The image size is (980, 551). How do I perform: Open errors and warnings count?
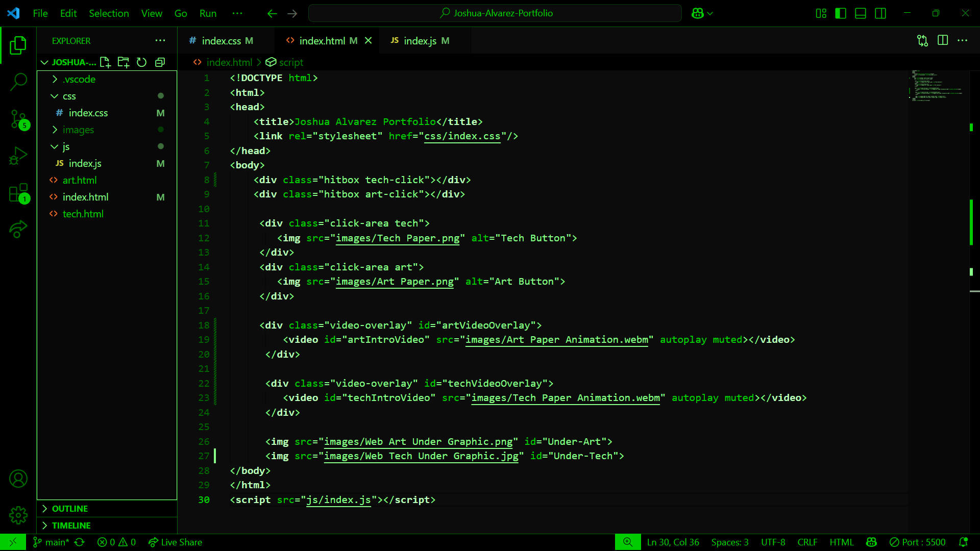117,542
